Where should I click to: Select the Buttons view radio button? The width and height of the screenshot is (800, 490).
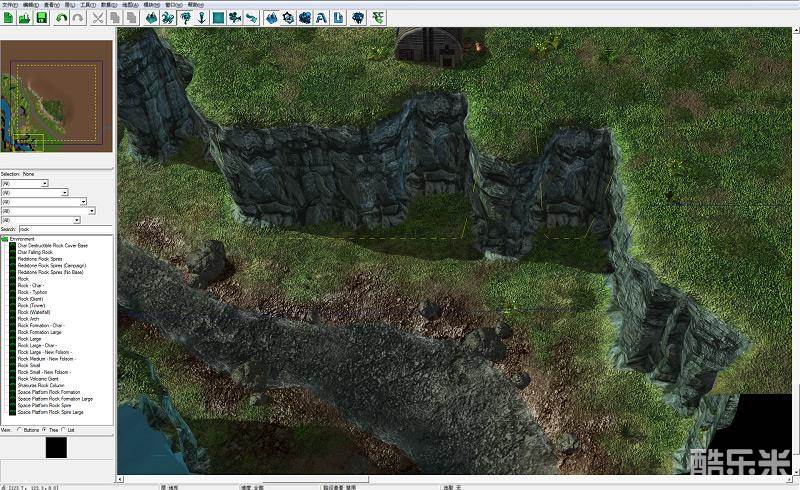[x=21, y=429]
